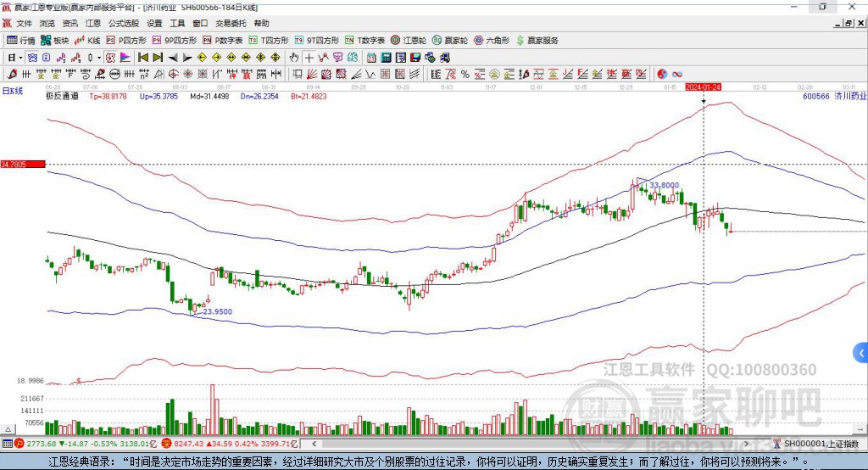The width and height of the screenshot is (868, 470).
Task: Expand the 日 period dropdown arrow
Action: coord(20,58)
